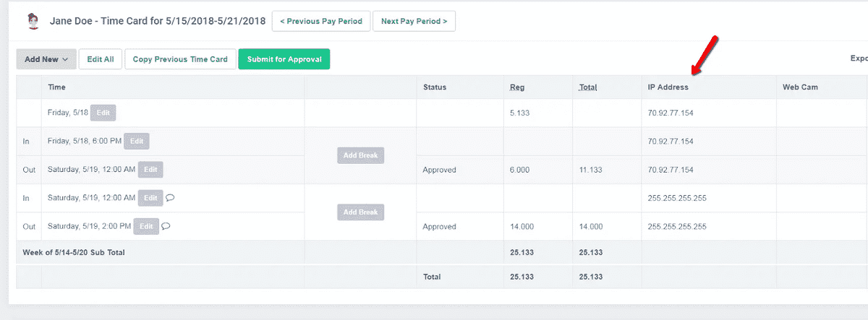Edit the Friday 6:00 PM clock-in
This screenshot has height=320, width=868.
point(137,142)
